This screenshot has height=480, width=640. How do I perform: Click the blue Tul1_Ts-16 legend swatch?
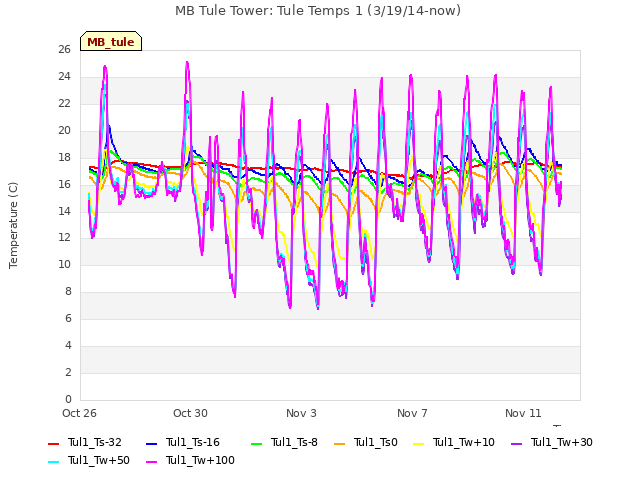tap(151, 443)
